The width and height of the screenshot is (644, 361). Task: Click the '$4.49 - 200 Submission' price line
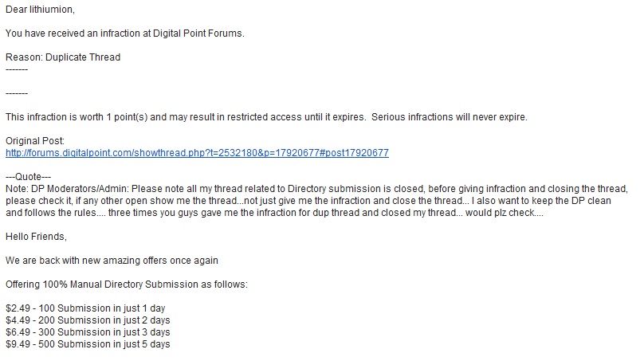tap(88, 320)
